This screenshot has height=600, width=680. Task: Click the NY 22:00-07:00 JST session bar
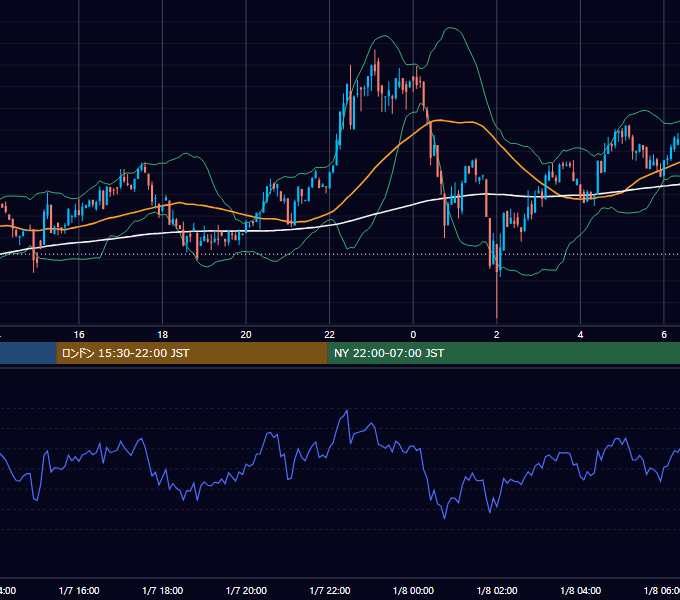coord(503,353)
